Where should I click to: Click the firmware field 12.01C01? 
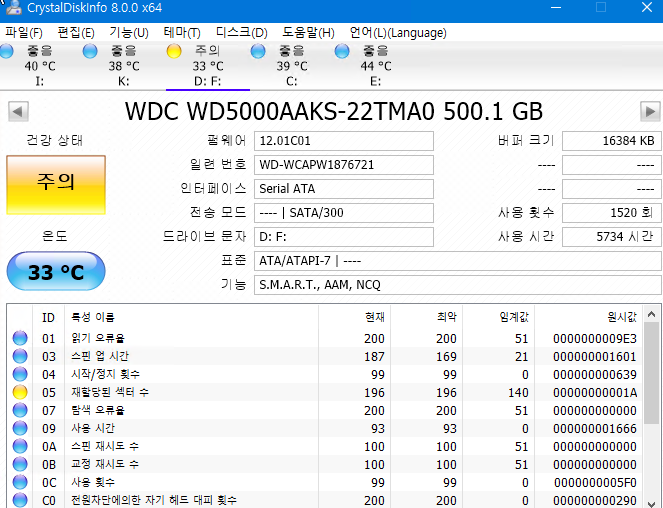point(343,141)
